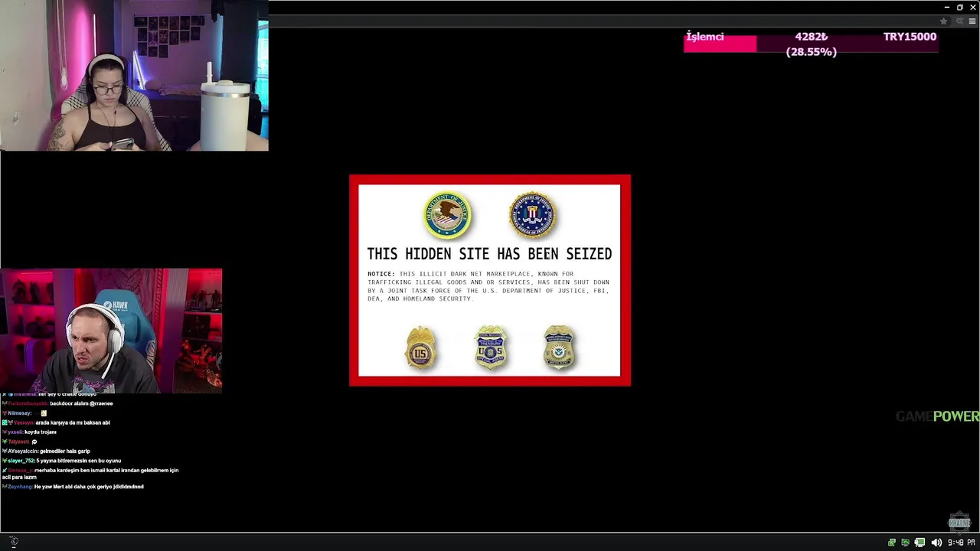This screenshot has width=980, height=551.
Task: Click the 9:48 PM clock
Action: click(962, 543)
